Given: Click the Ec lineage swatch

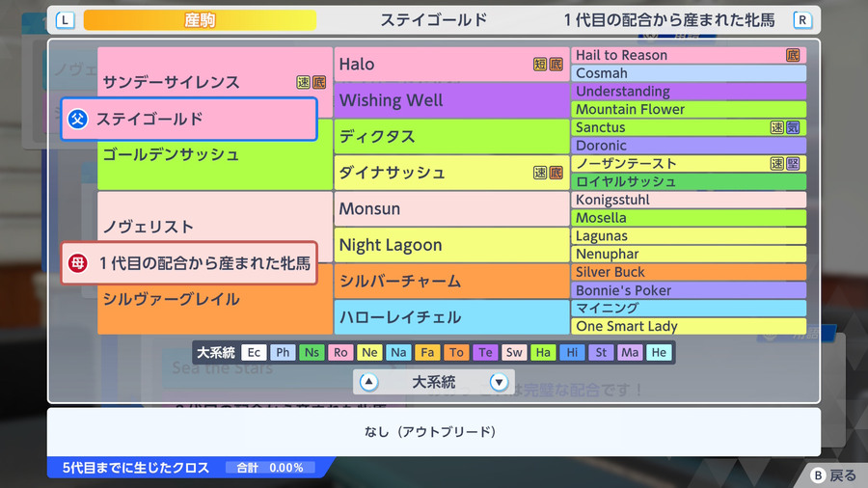Looking at the screenshot, I should (254, 352).
